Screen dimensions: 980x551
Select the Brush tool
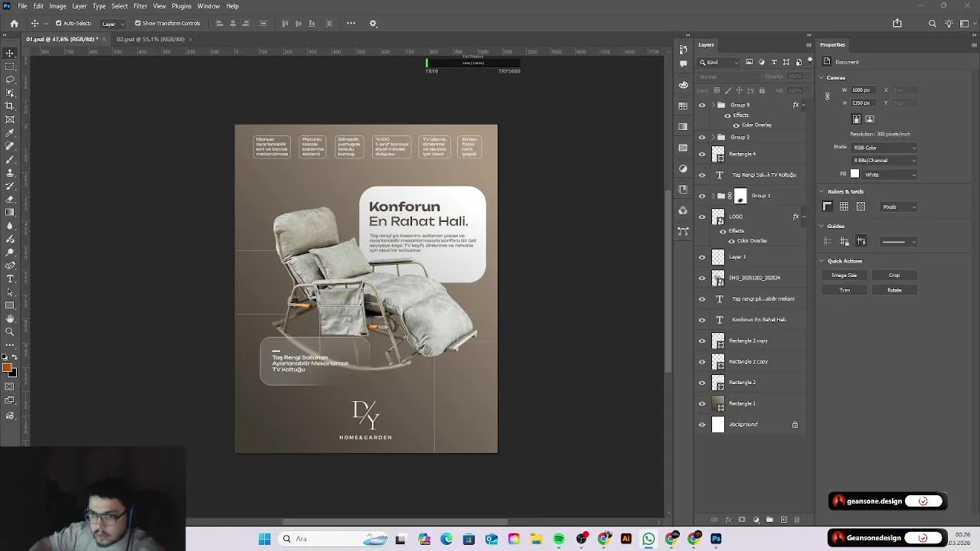10,159
